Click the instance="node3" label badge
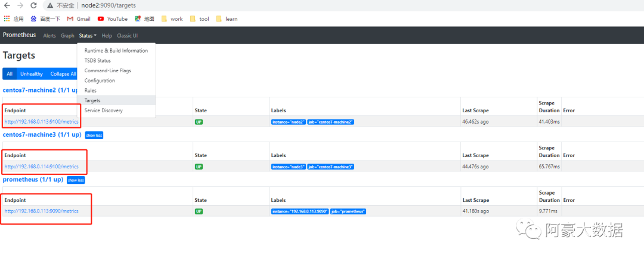 289,167
